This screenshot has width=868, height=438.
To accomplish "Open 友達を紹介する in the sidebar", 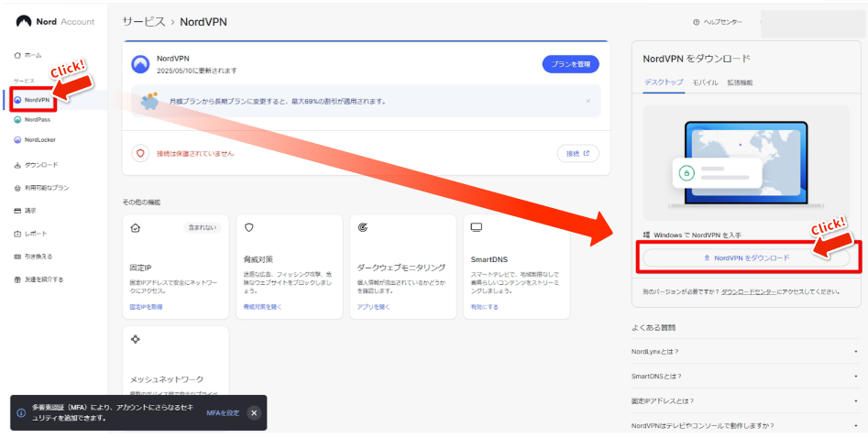I will tap(43, 279).
